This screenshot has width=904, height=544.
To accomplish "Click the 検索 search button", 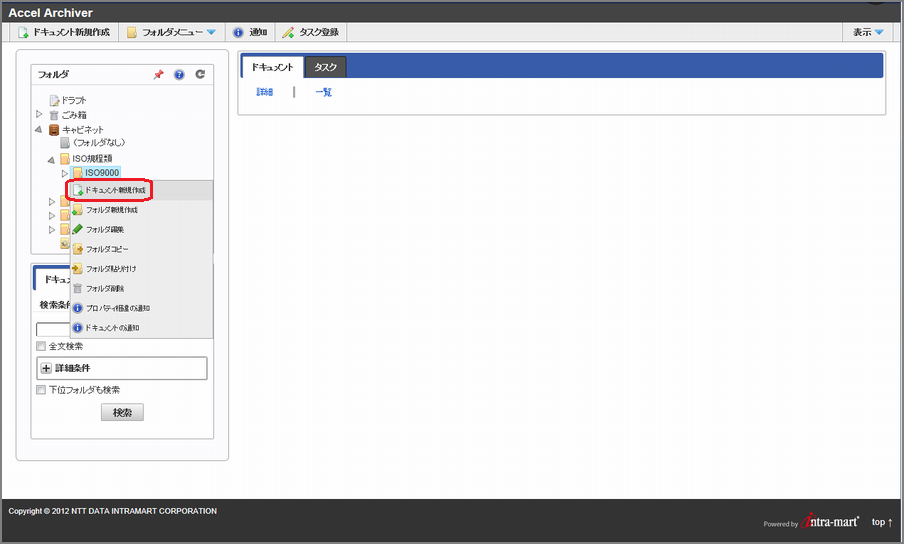I will click(x=122, y=413).
